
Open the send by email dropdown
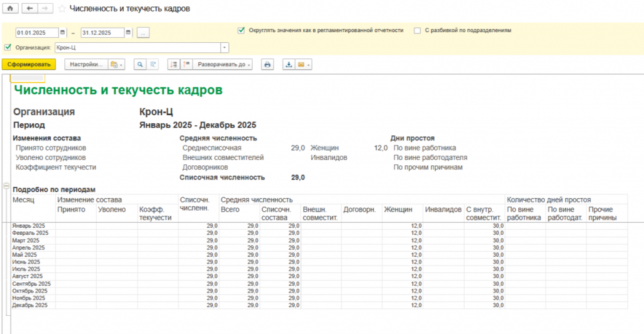[x=304, y=64]
